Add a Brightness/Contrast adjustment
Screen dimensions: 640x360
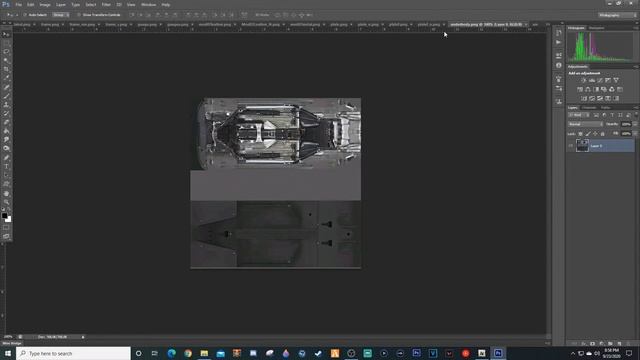tap(584, 80)
